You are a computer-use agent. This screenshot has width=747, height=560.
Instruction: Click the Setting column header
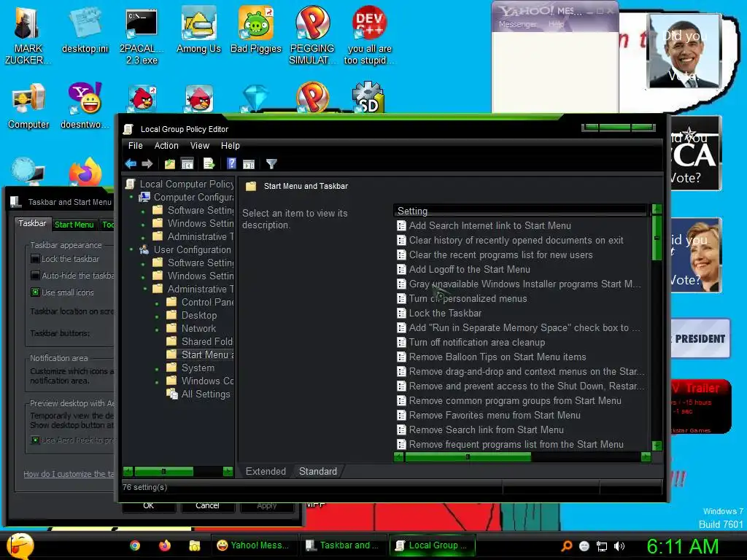[x=521, y=211]
